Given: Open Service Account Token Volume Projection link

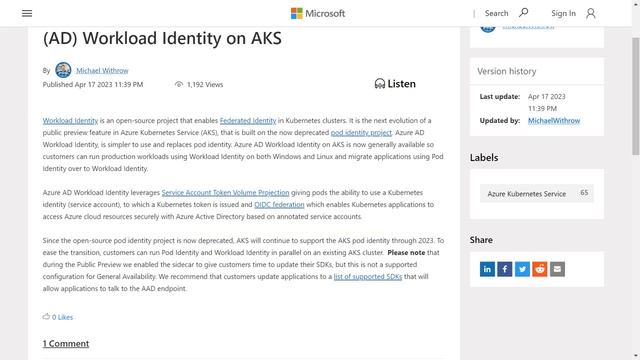Looking at the screenshot, I should 225,193.
